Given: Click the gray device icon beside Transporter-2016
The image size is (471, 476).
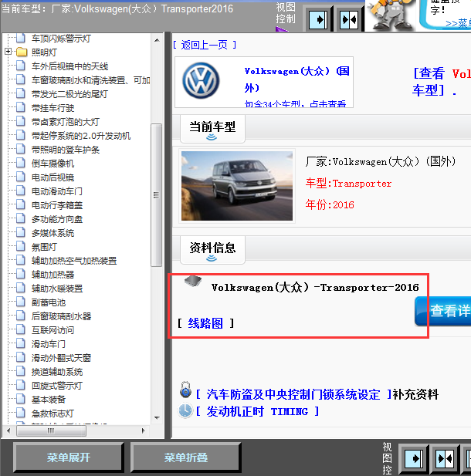Looking at the screenshot, I should (x=193, y=282).
